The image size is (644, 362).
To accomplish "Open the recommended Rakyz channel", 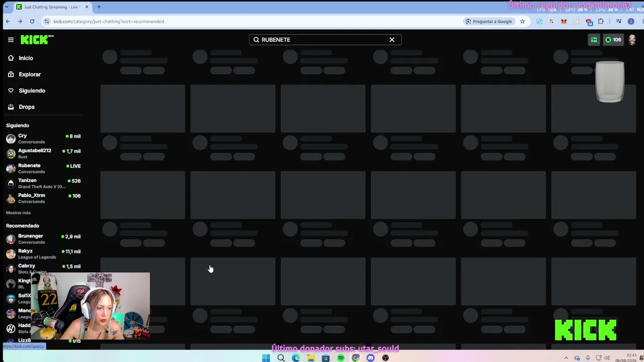I will coord(43,254).
